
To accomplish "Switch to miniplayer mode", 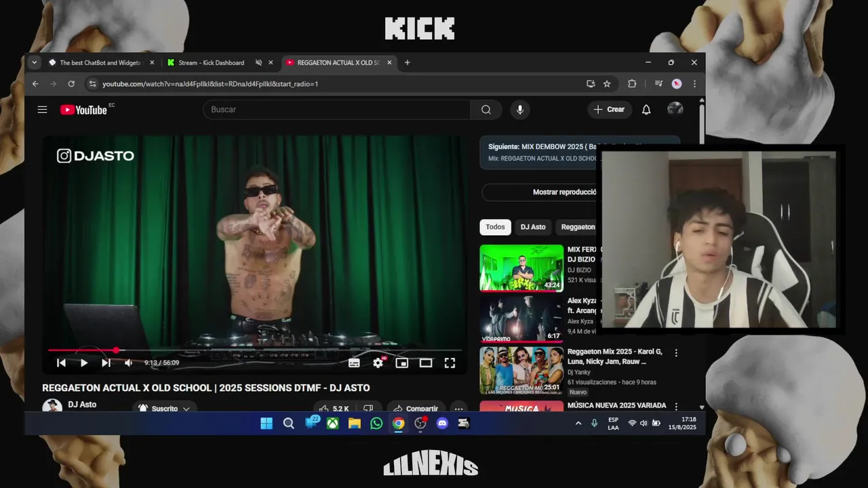I will pyautogui.click(x=402, y=363).
